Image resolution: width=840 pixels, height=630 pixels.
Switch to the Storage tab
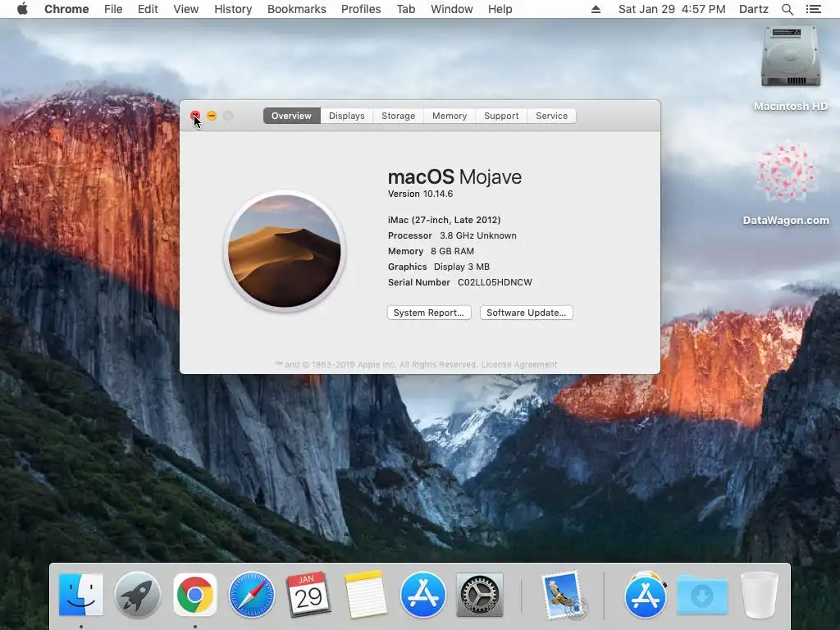(x=398, y=116)
